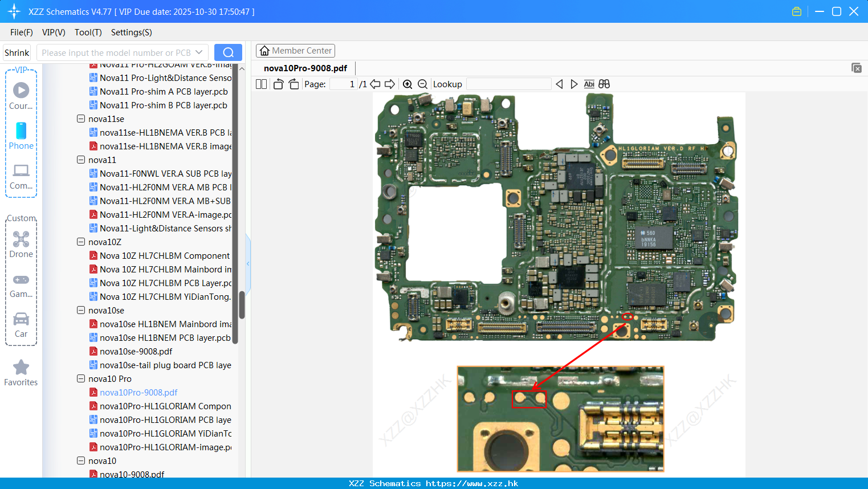Open the Courses sidebar section
The image size is (868, 489).
(21, 96)
